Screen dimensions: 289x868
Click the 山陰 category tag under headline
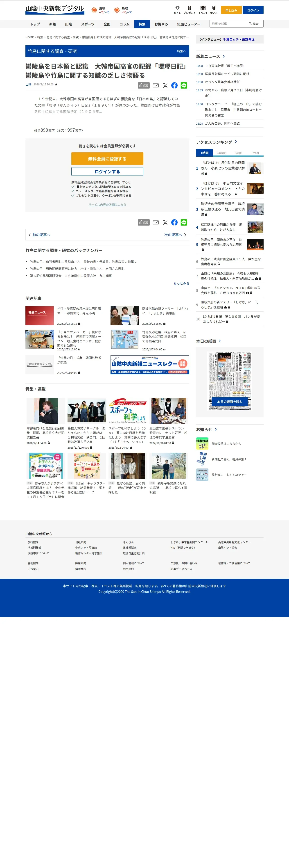[x=28, y=85]
